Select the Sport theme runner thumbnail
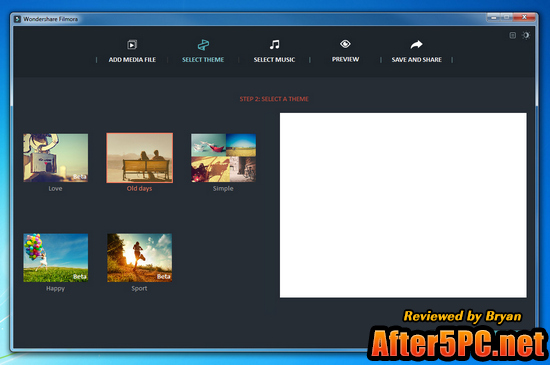 coord(140,258)
